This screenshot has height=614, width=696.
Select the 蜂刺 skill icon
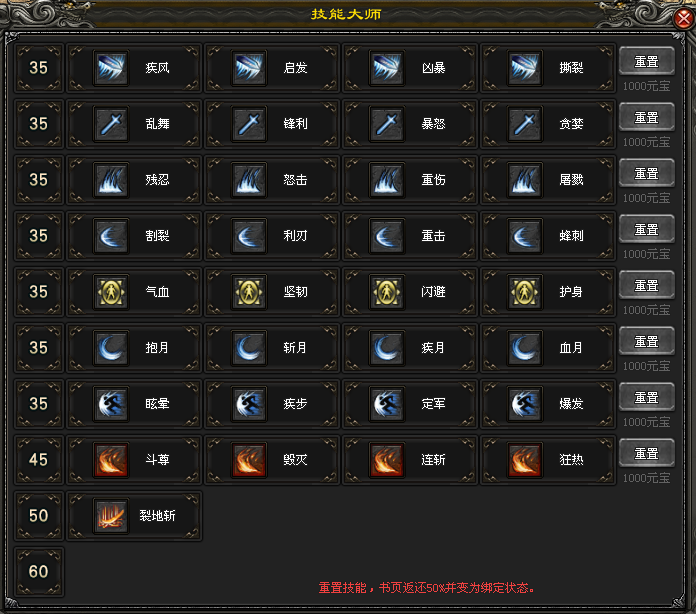click(x=525, y=236)
